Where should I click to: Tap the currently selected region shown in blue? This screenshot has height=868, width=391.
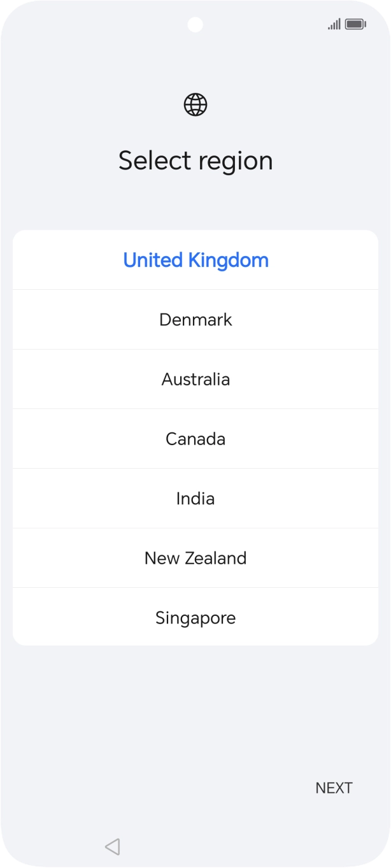(x=195, y=260)
